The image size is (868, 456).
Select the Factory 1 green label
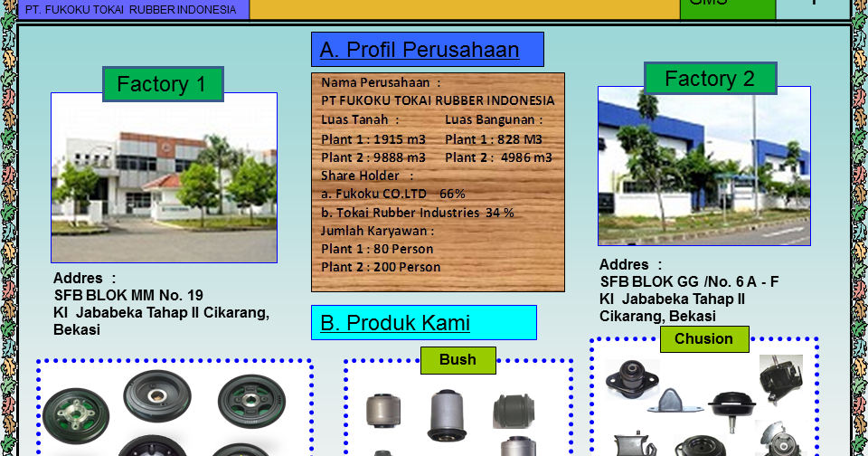tap(163, 84)
